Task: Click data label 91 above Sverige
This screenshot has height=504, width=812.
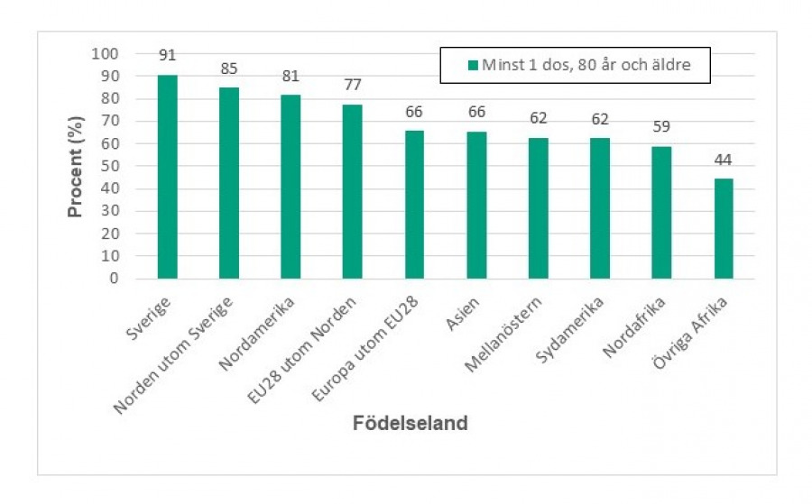Action: coord(167,55)
